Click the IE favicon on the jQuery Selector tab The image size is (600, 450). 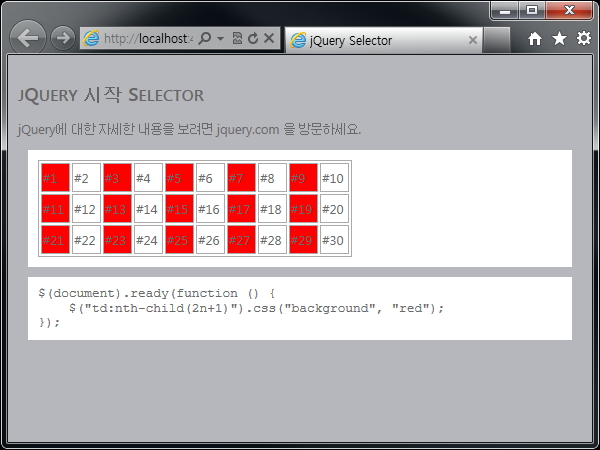(x=298, y=40)
